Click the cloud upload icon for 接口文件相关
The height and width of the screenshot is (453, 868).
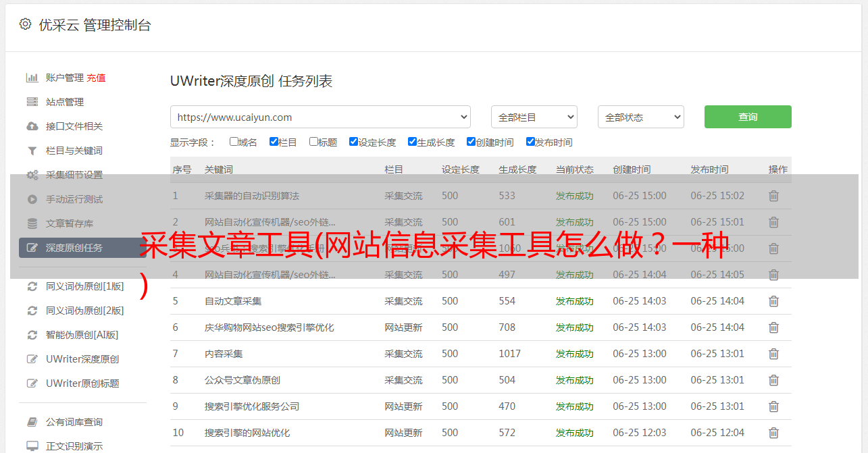coord(32,126)
